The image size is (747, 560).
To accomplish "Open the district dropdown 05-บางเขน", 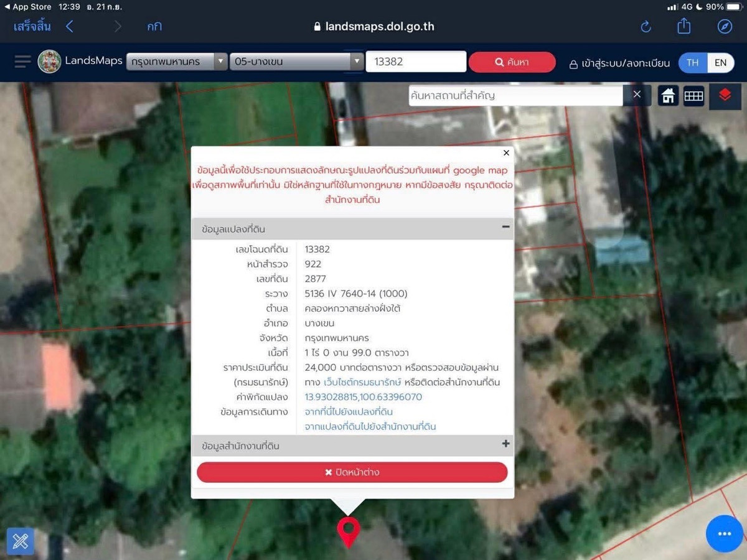I will pyautogui.click(x=296, y=62).
